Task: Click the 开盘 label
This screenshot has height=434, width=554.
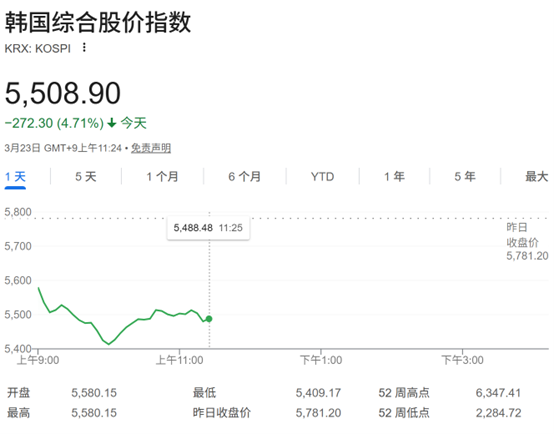Action: click(18, 393)
